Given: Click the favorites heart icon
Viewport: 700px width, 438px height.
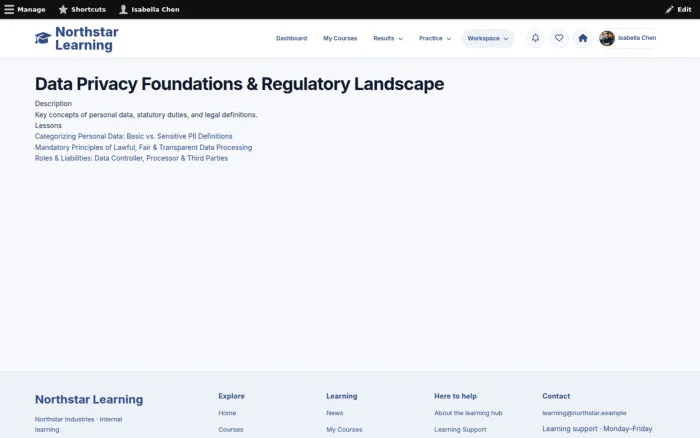Looking at the screenshot, I should (x=559, y=38).
